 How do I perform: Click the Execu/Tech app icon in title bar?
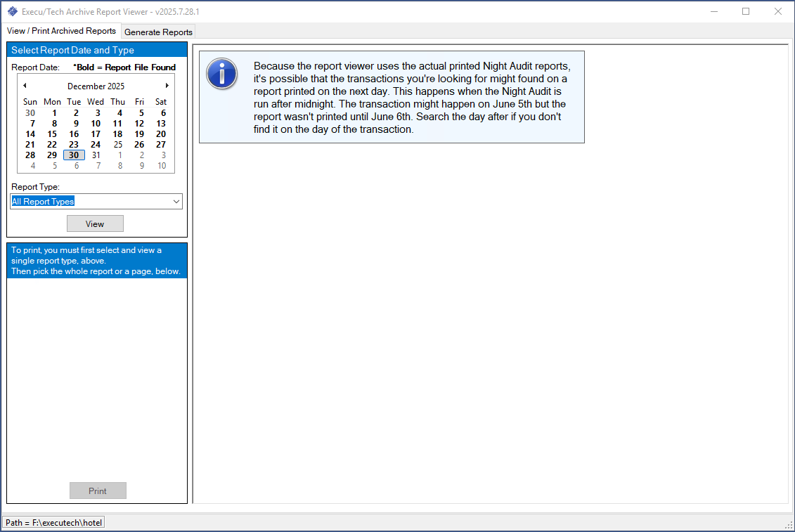click(x=12, y=11)
